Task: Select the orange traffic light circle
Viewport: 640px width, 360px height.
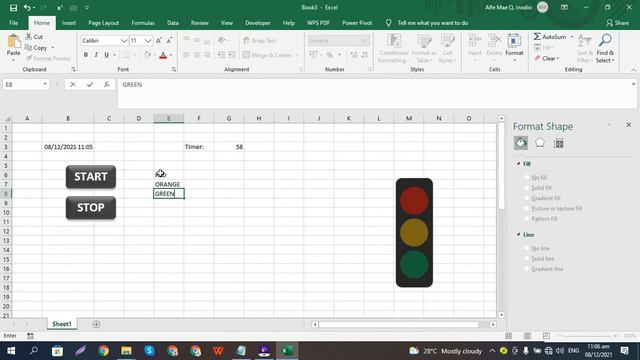Action: tap(414, 232)
